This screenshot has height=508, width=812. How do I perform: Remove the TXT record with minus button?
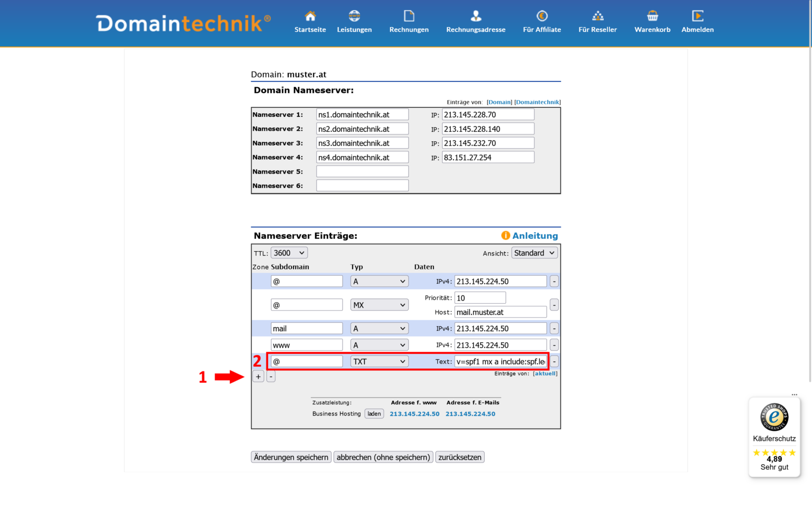(x=554, y=361)
